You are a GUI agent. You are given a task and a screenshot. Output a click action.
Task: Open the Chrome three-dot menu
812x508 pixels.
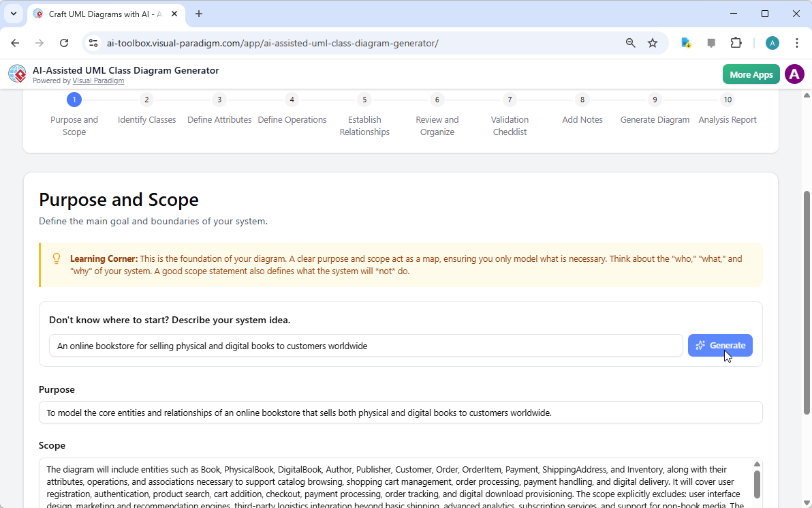point(797,42)
